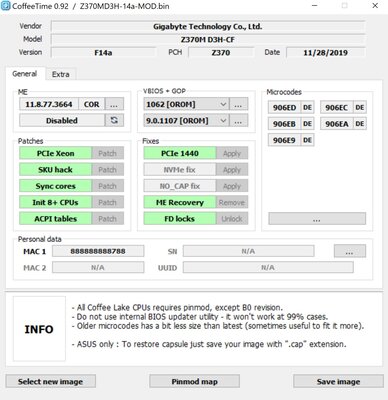Click the Select new image button
The width and height of the screenshot is (388, 400).
51,381
